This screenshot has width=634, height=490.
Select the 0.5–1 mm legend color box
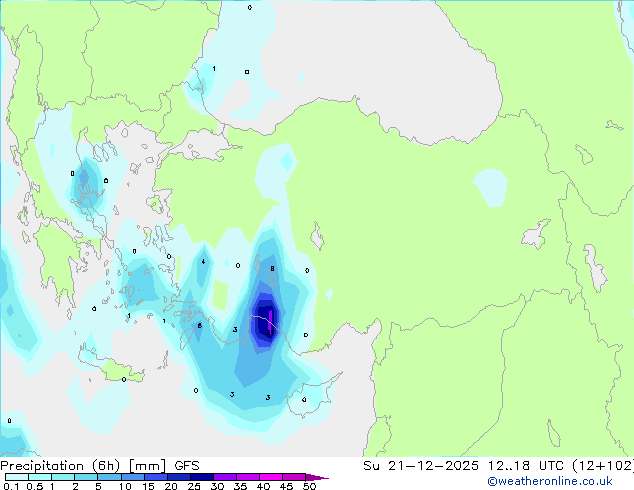[40, 477]
